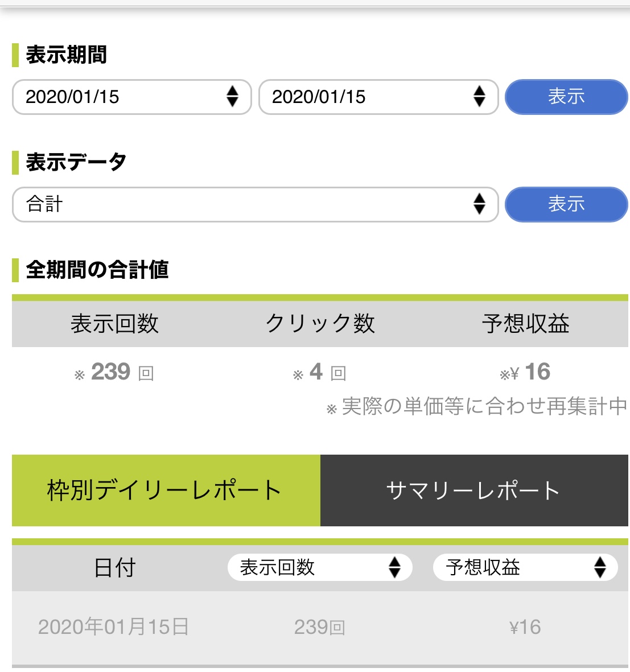Viewport: 630px width, 672px height.
Task: Click the arrows icon on the 合計 selector
Action: pos(479,204)
